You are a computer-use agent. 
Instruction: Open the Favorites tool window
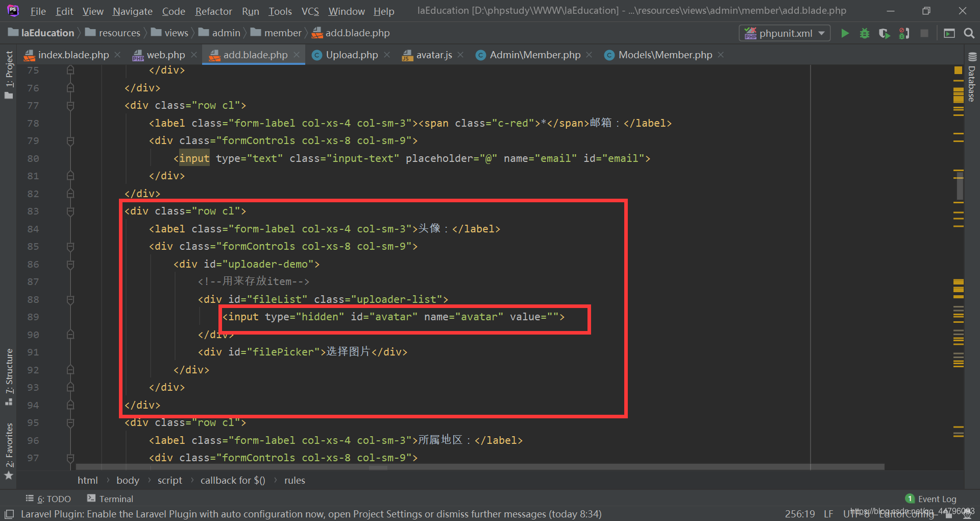click(9, 451)
